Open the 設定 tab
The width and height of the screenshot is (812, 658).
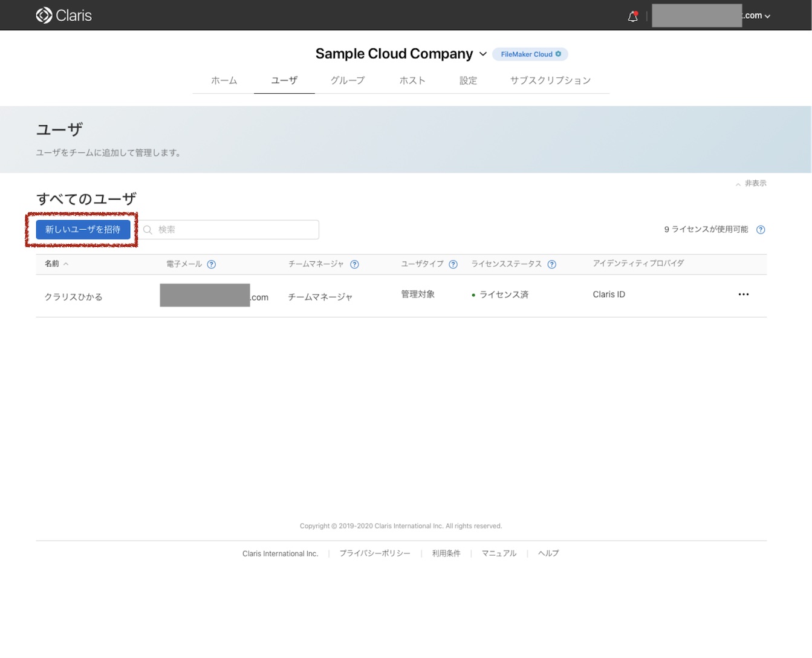tap(468, 80)
